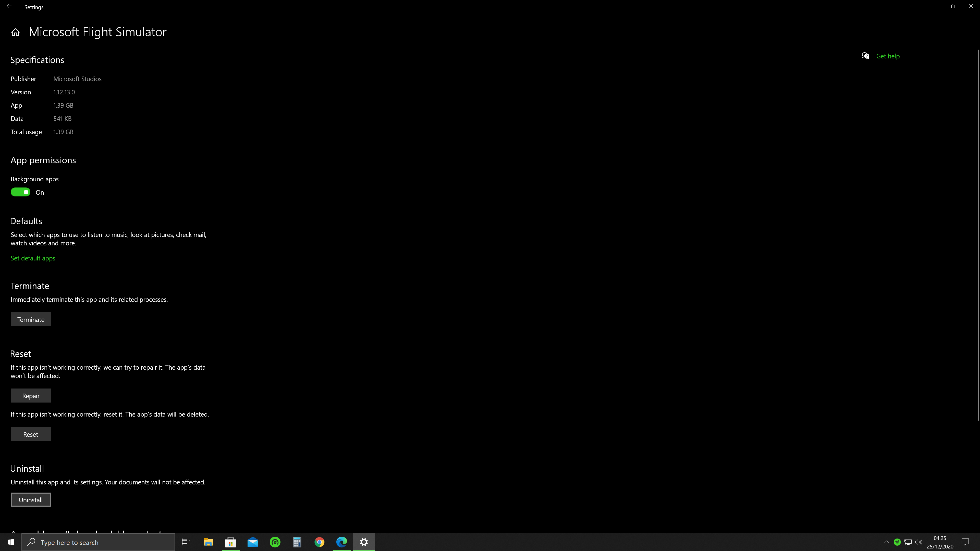Viewport: 980px width, 551px height.
Task: Click the Total usage label
Action: [26, 132]
